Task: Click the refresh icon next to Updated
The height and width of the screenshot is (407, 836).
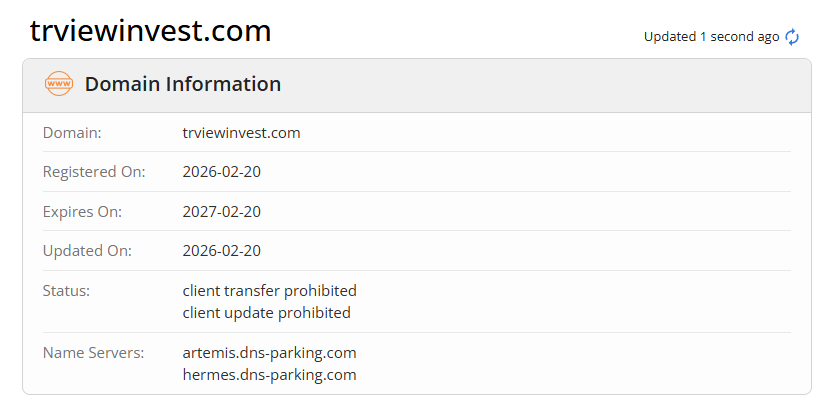Action: 792,37
